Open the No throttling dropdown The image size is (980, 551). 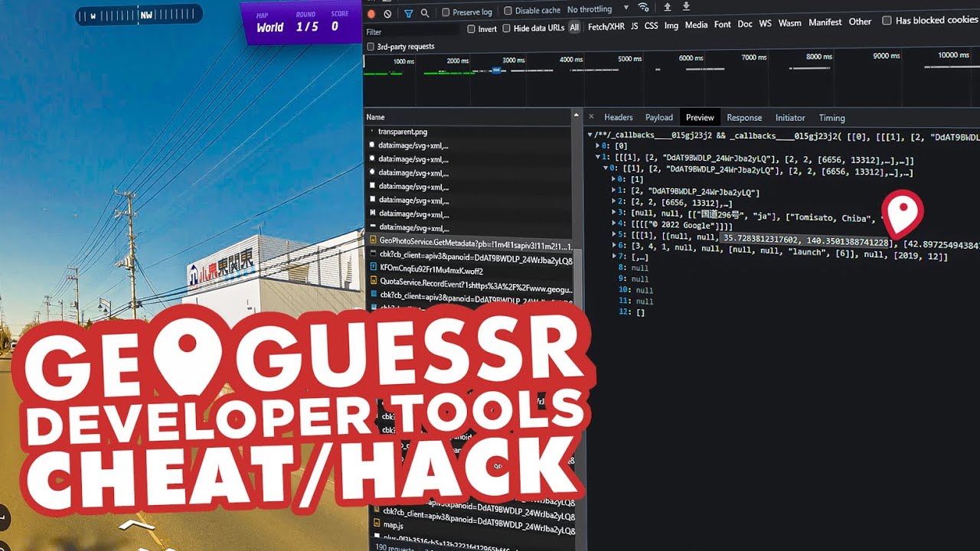tap(597, 9)
